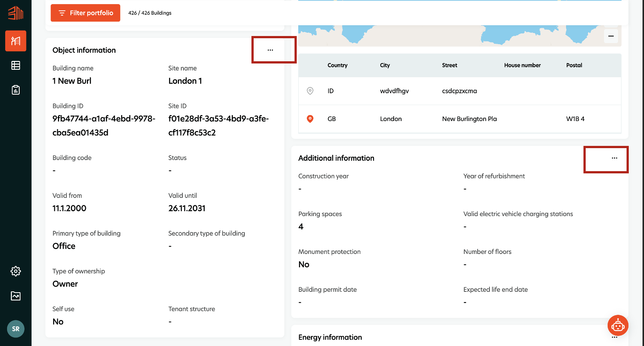Image resolution: width=644 pixels, height=346 pixels.
Task: Sort by the House number column header
Action: [523, 65]
